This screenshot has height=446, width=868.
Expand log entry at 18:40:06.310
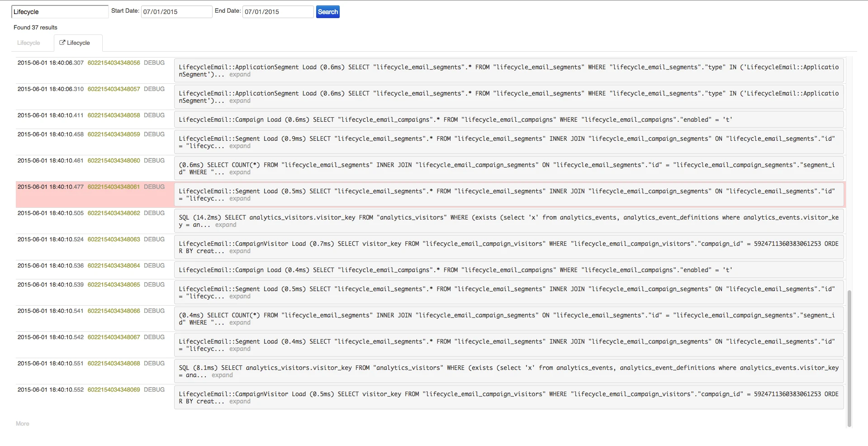pyautogui.click(x=240, y=101)
